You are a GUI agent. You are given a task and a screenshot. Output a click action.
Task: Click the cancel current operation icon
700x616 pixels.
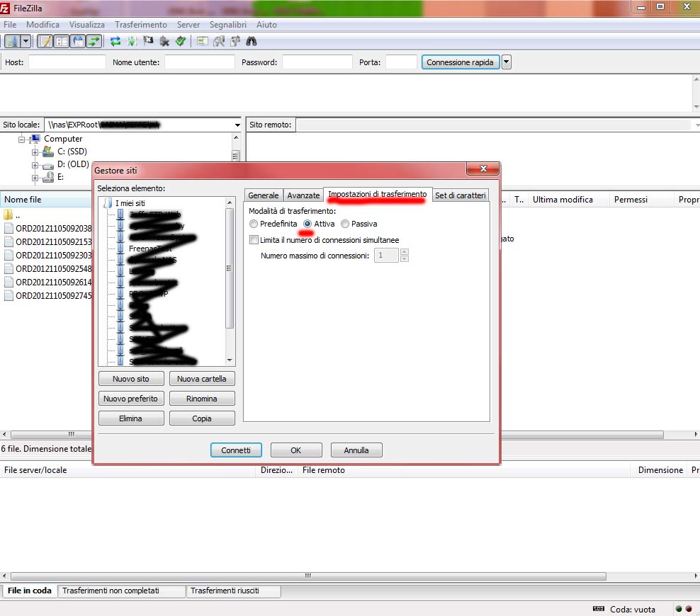tap(148, 42)
